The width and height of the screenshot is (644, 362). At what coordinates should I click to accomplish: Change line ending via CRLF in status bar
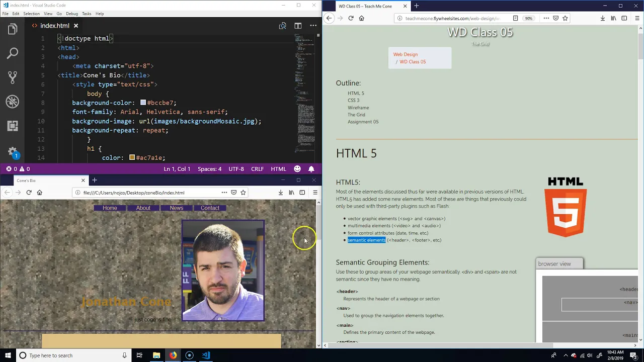(x=257, y=169)
